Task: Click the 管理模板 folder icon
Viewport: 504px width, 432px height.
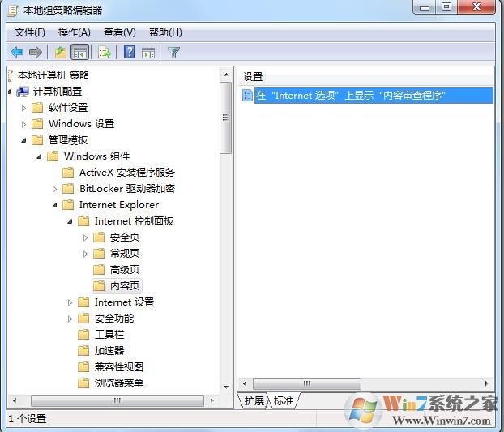Action: coord(37,140)
